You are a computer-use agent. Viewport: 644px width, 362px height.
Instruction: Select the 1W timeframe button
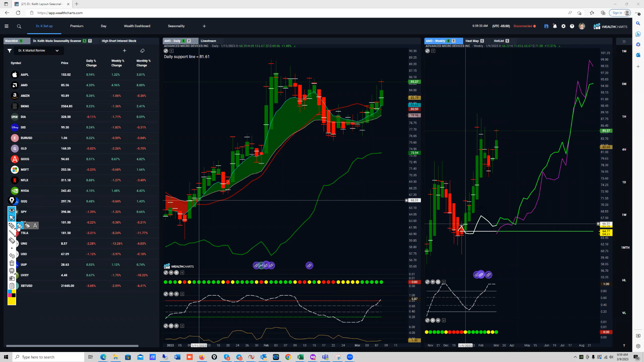click(x=624, y=215)
